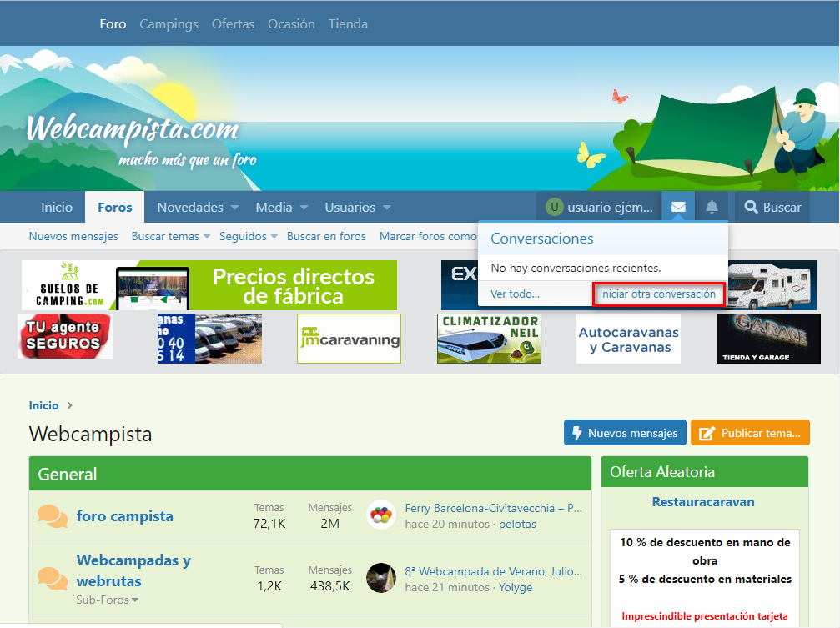Click the Inicio breadcrumb link

pyautogui.click(x=43, y=405)
